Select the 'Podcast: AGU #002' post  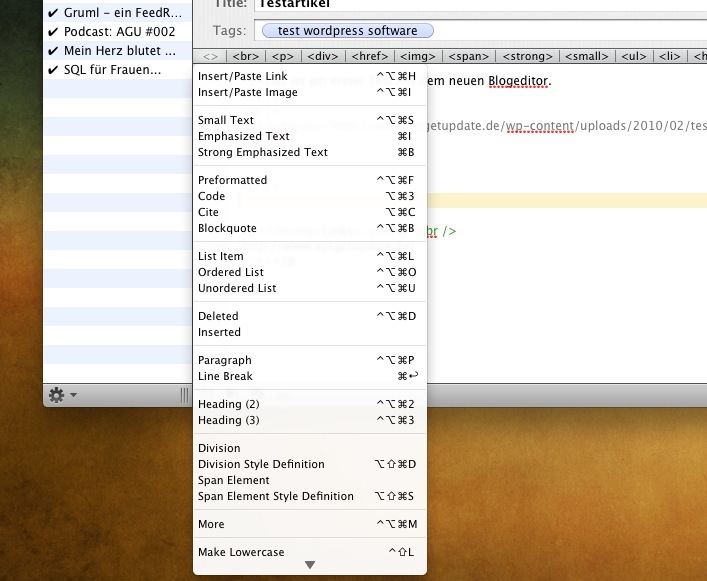(x=111, y=31)
